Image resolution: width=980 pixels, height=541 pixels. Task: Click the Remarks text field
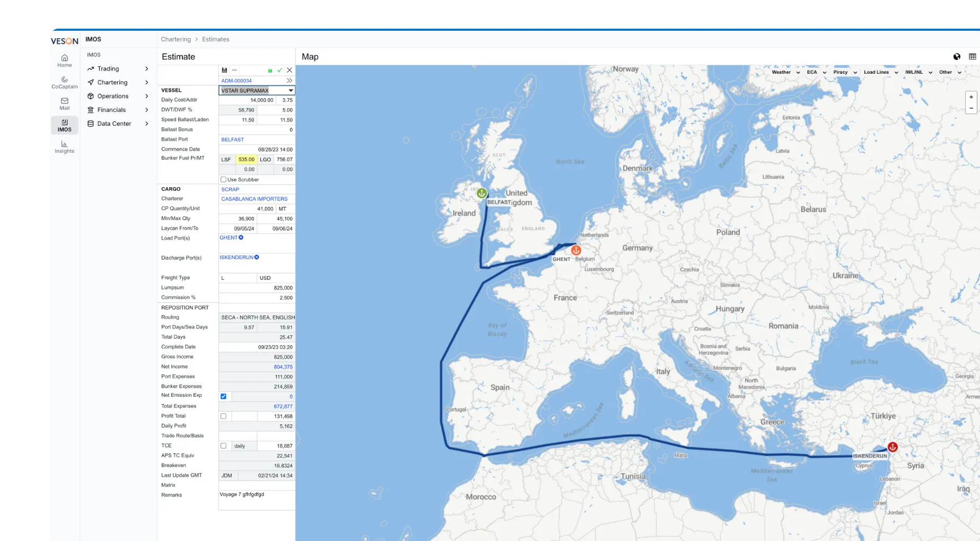257,500
